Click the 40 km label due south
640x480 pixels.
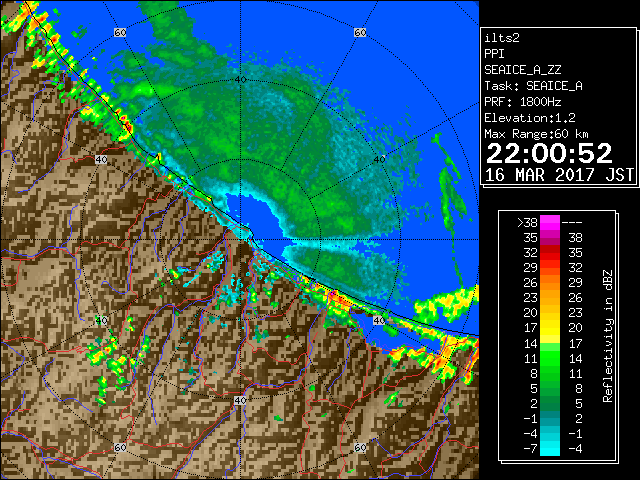point(240,400)
